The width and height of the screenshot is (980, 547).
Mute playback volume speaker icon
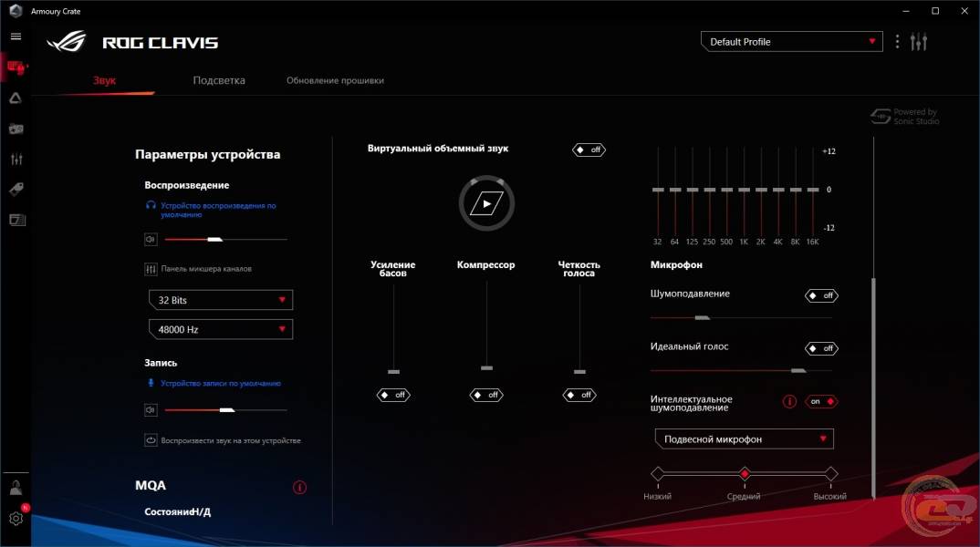click(151, 239)
